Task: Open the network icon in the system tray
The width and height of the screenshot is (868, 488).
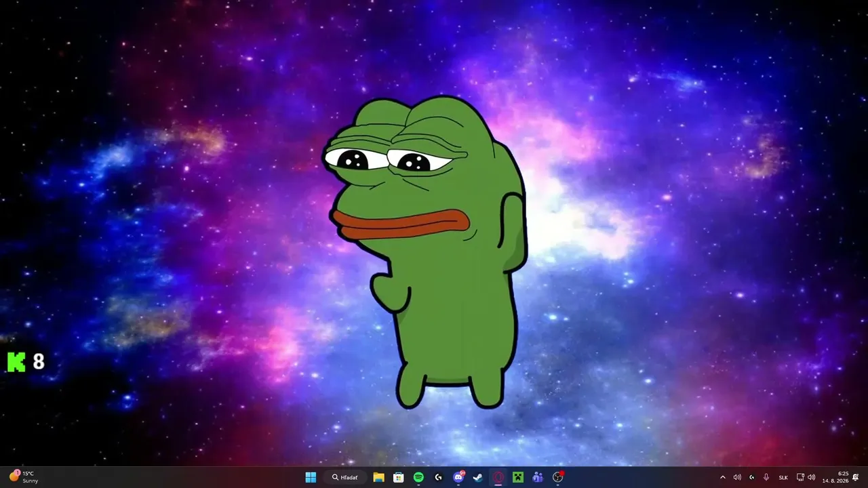Action: click(800, 477)
